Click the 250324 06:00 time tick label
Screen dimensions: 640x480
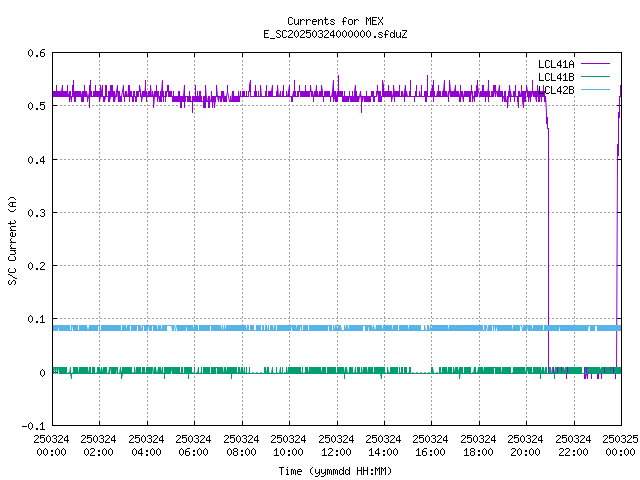click(193, 446)
